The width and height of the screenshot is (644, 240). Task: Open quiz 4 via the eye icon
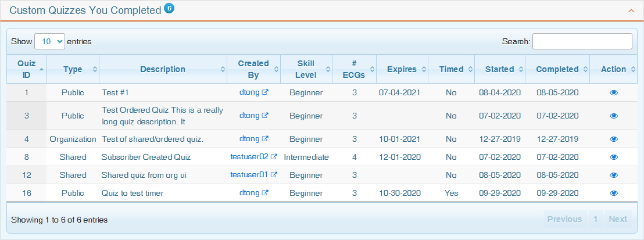click(x=614, y=139)
